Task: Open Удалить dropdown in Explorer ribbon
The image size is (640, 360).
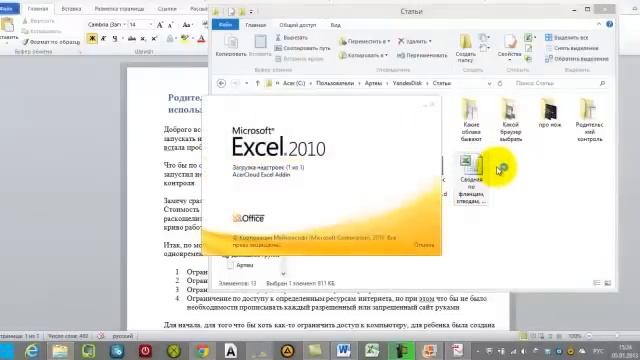Action: click(415, 41)
